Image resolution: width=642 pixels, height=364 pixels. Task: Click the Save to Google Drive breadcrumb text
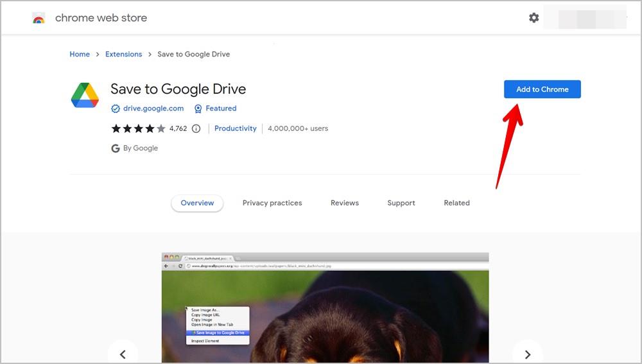pos(194,54)
